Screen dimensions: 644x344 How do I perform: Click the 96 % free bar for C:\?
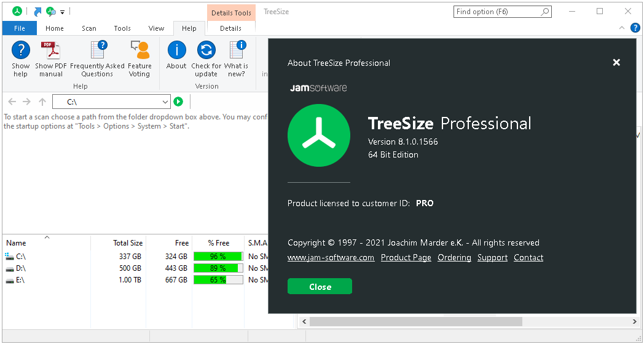coord(218,257)
